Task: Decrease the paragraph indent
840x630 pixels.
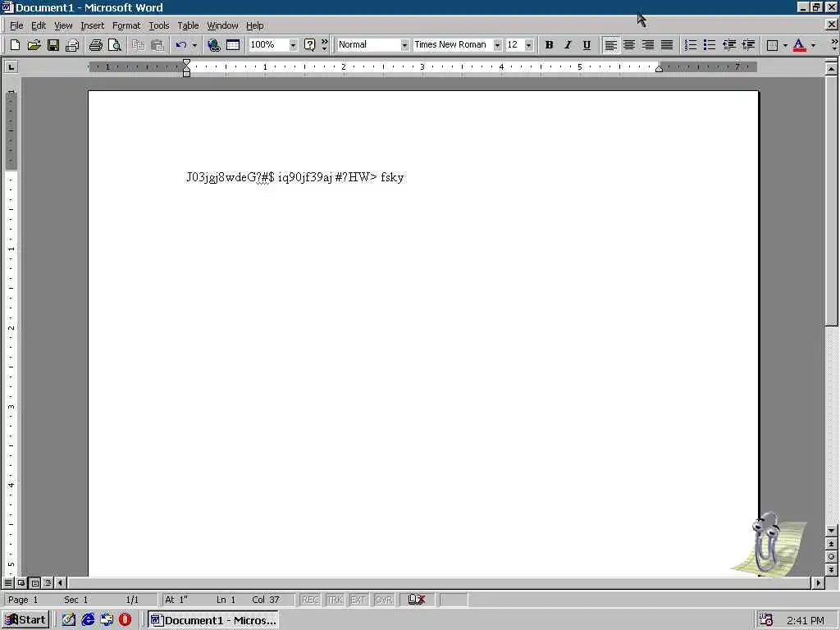Action: click(729, 45)
